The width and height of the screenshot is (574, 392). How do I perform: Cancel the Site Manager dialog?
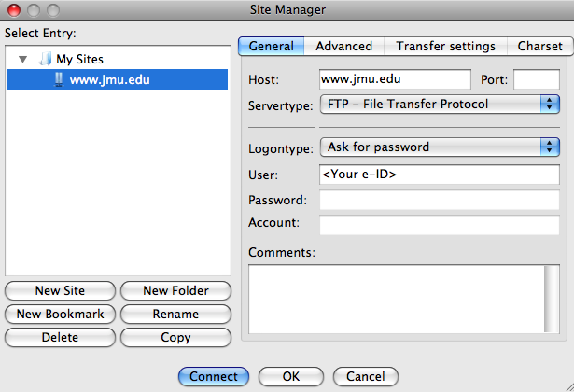click(365, 377)
